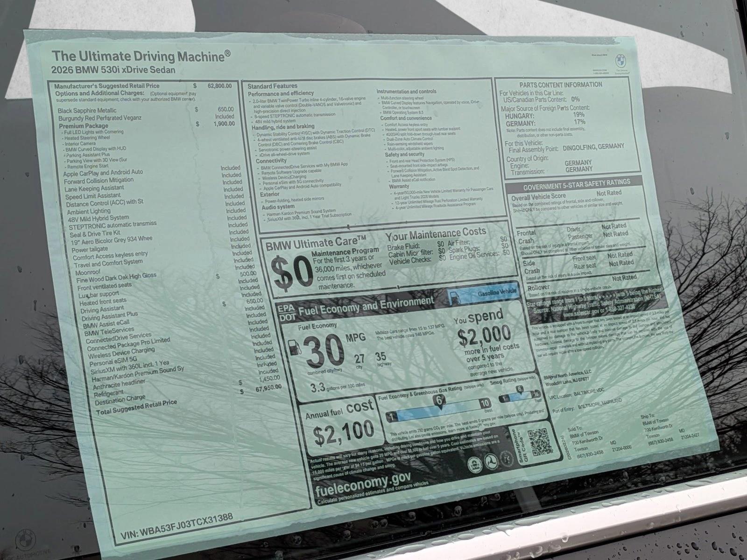Click "The Ultimate Driving Machine" heading
The width and height of the screenshot is (747, 560).
[141, 56]
